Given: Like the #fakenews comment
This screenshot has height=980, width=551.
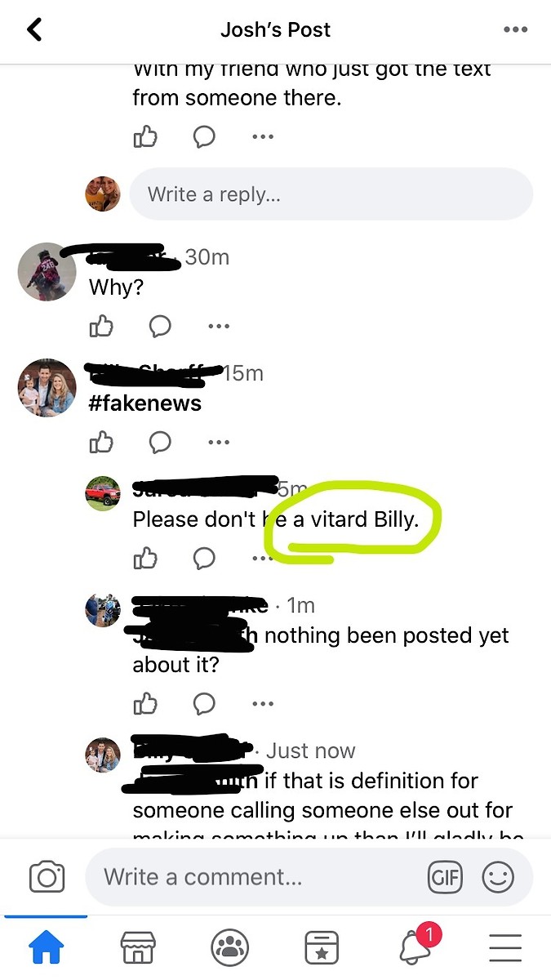Looking at the screenshot, I should point(100,443).
